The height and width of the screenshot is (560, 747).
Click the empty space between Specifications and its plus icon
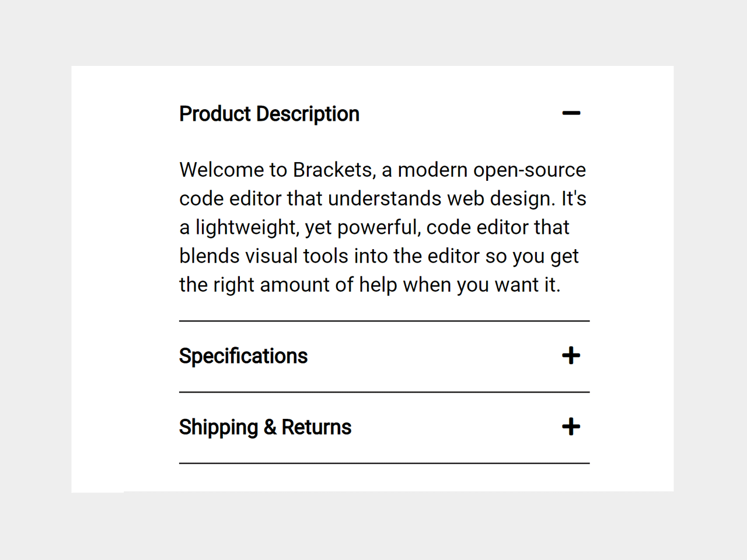pos(432,356)
